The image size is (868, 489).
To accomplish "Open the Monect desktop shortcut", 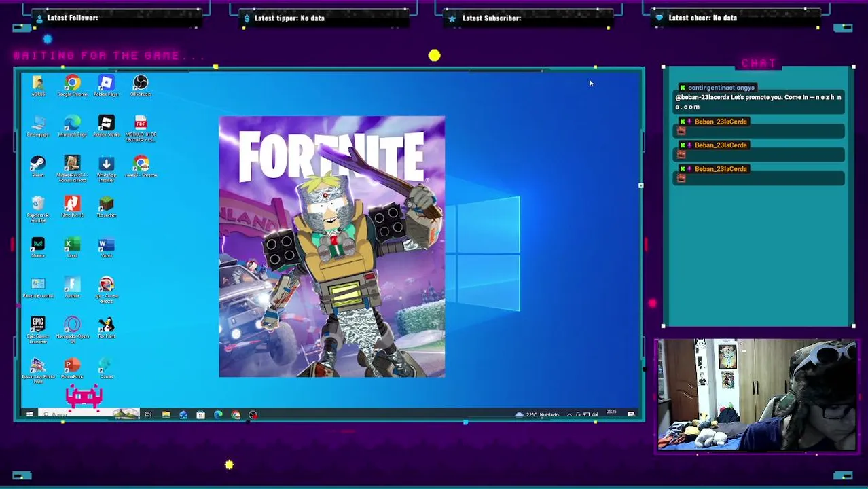I will (38, 247).
